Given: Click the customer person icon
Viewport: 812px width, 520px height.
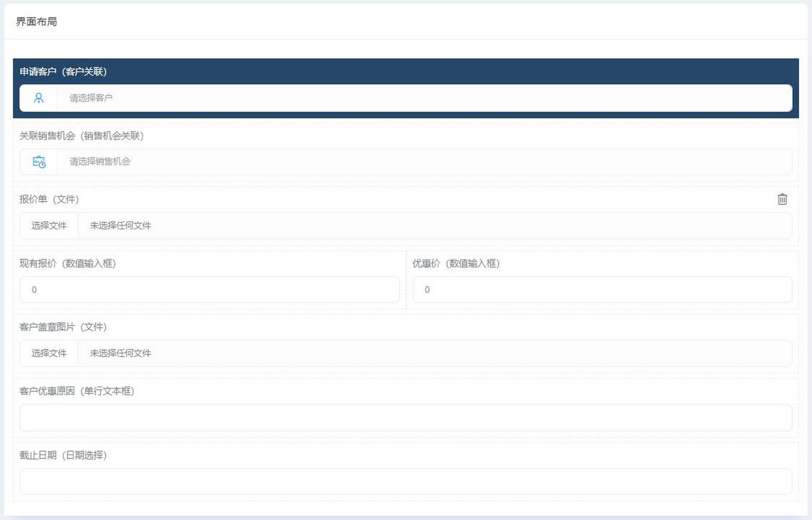Looking at the screenshot, I should point(39,98).
